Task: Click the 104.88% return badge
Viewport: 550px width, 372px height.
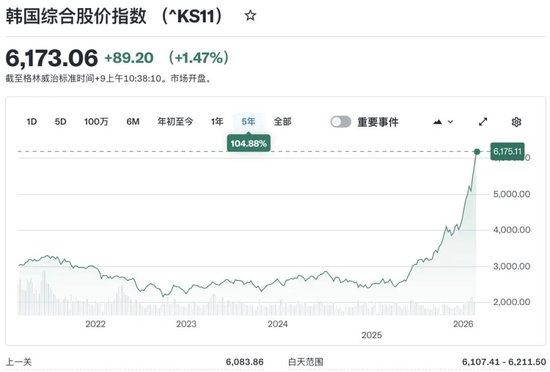Action: (249, 143)
